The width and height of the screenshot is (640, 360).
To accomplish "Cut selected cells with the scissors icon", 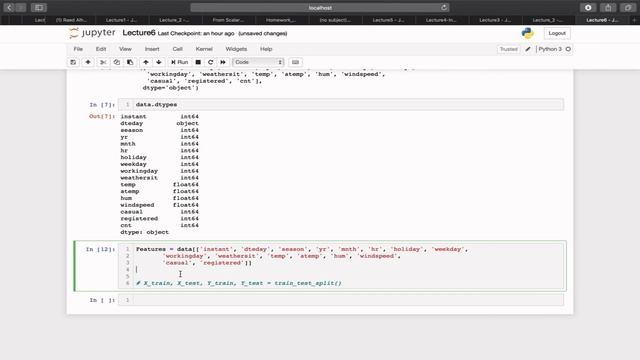I will coord(103,62).
